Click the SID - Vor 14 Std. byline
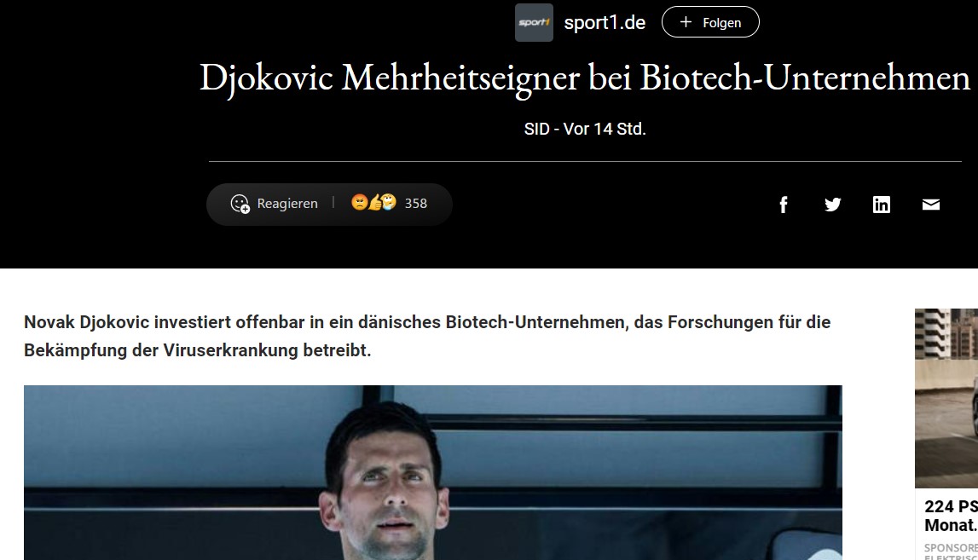 (x=585, y=129)
